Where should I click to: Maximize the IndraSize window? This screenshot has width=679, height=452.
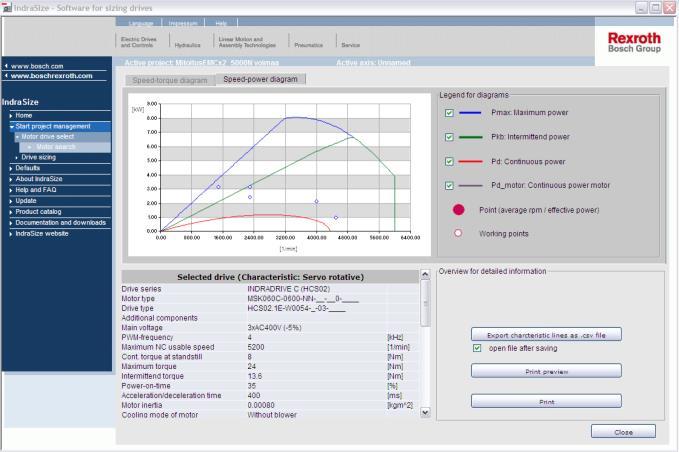point(656,7)
